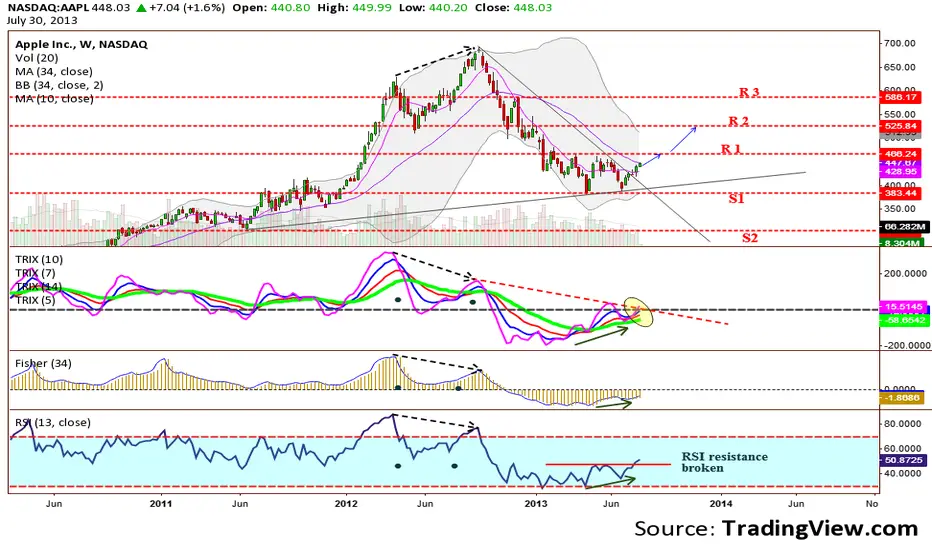
Task: Click the R 3 resistance label
Action: [749, 92]
